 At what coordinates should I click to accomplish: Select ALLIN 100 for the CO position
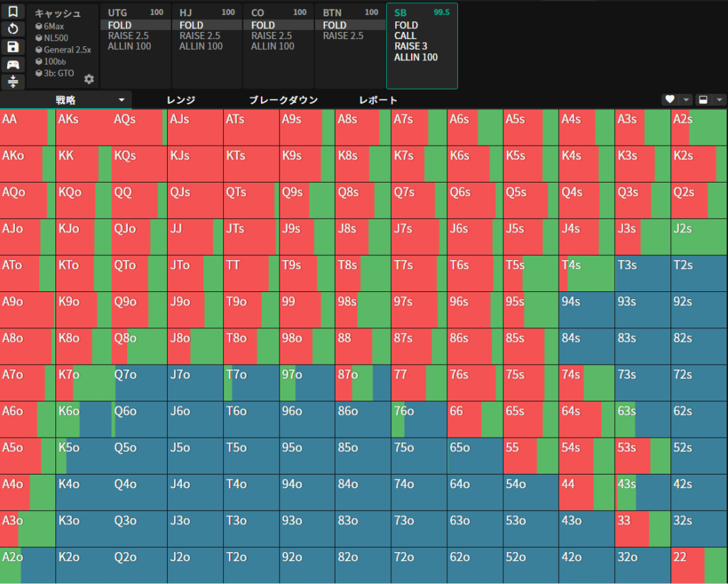[272, 46]
